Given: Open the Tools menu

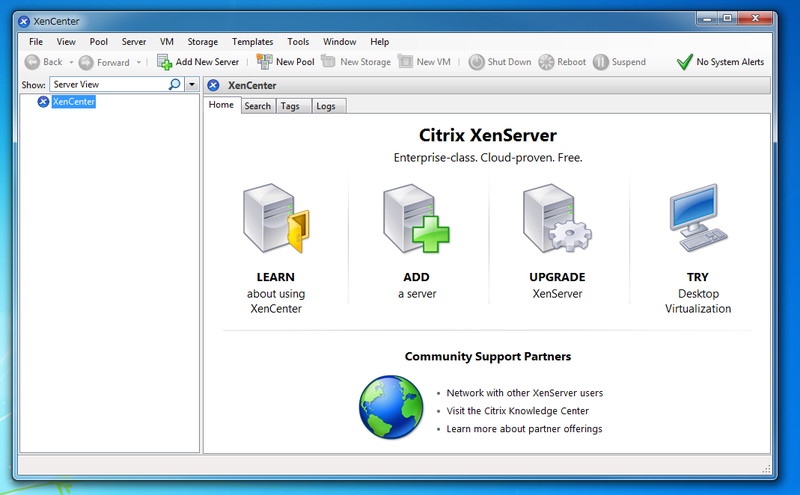Looking at the screenshot, I should pos(298,42).
